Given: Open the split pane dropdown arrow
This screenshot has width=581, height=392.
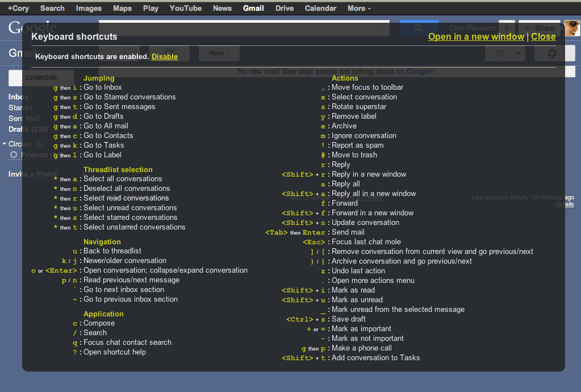Looking at the screenshot, I should (518, 53).
